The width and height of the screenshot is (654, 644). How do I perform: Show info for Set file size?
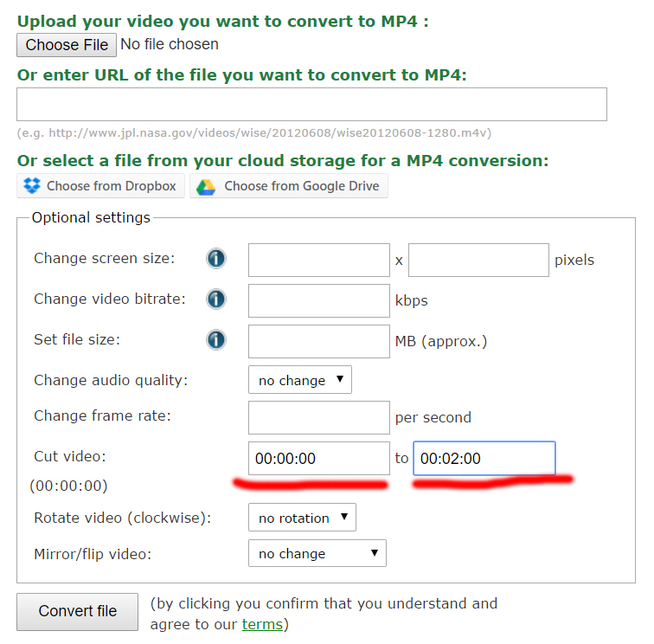tap(216, 339)
